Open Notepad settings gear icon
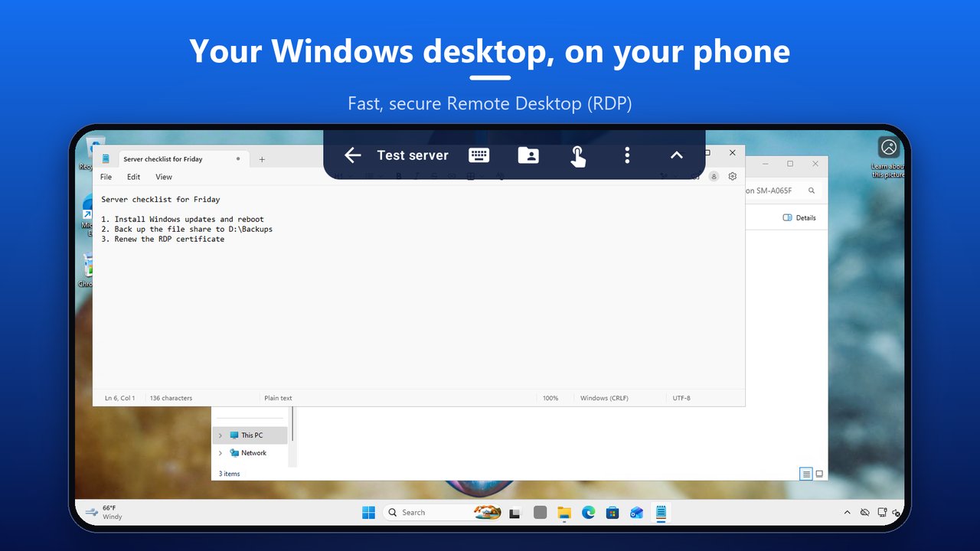This screenshot has height=551, width=980. pos(733,176)
